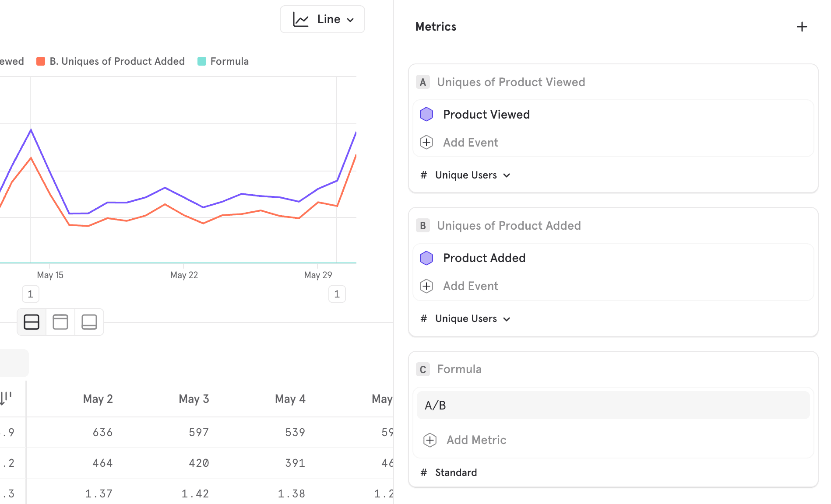
Task: Click the Product Viewed hexagon event icon
Action: [426, 115]
